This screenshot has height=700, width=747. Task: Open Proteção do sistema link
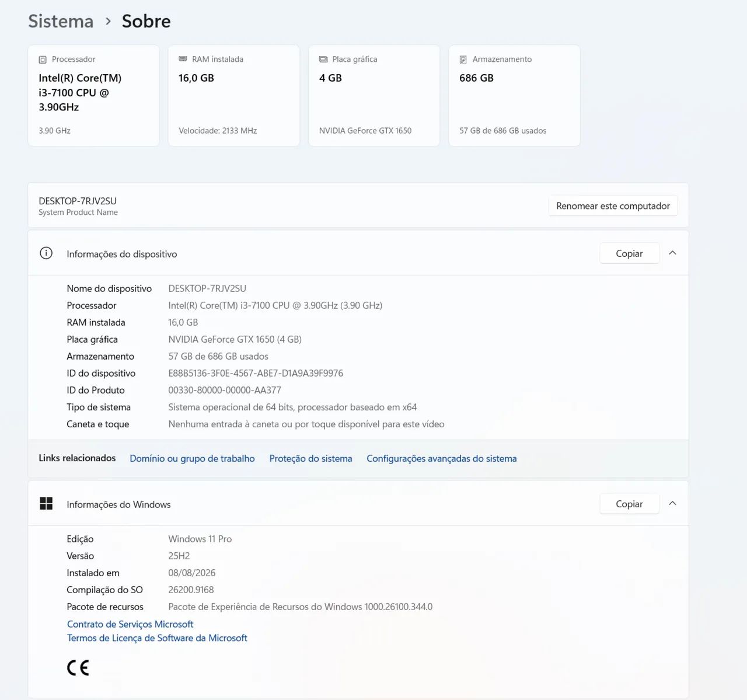(310, 458)
